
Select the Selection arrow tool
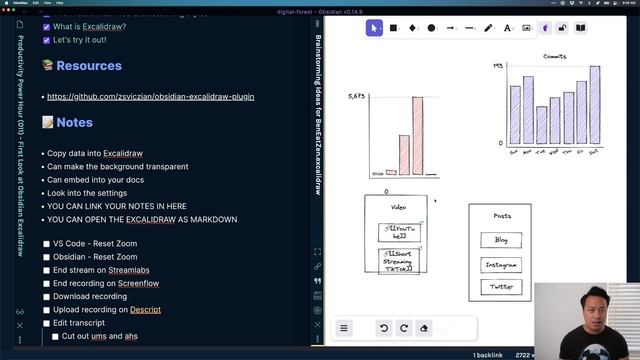[374, 28]
